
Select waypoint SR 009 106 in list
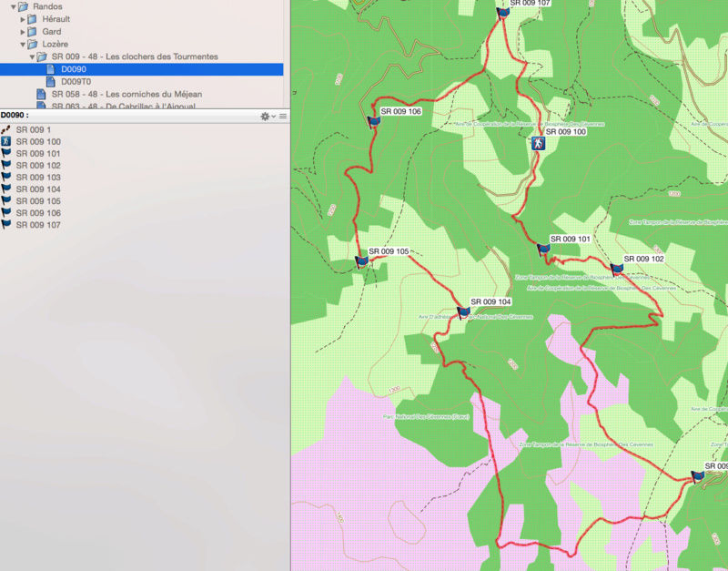(38, 213)
